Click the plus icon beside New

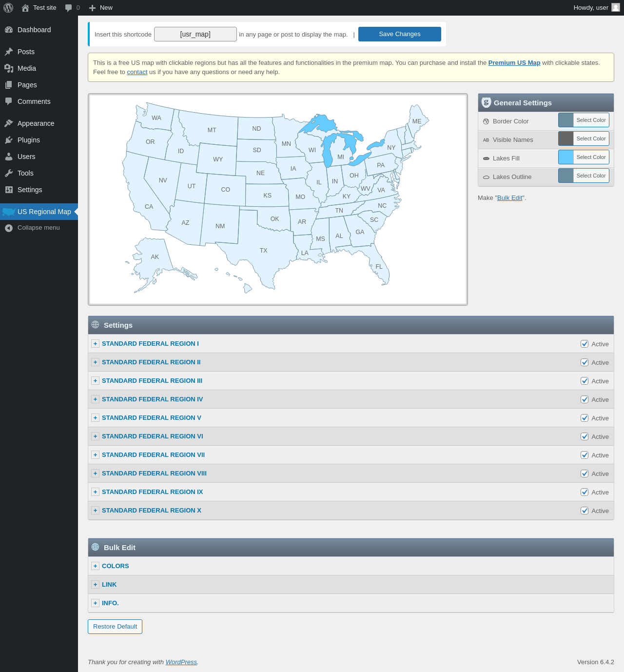point(92,8)
